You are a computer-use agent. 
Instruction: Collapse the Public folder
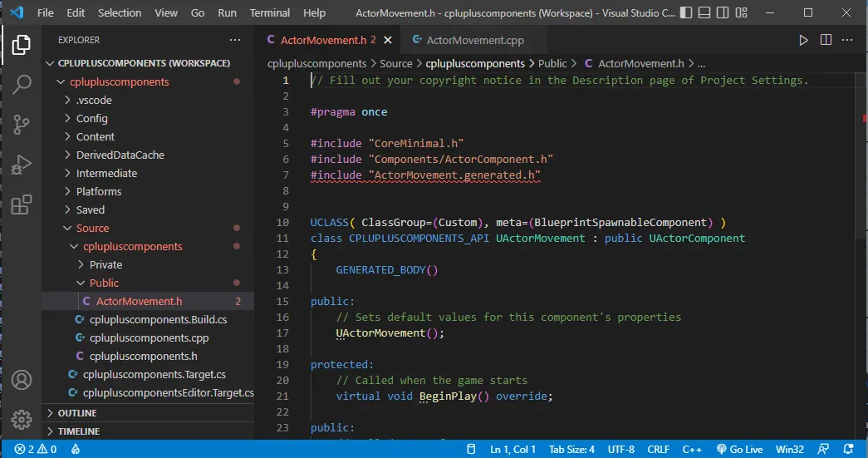click(149, 283)
